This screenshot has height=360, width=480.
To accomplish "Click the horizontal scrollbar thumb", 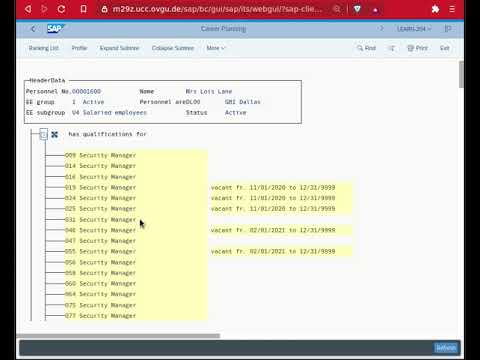I will tap(118, 336).
